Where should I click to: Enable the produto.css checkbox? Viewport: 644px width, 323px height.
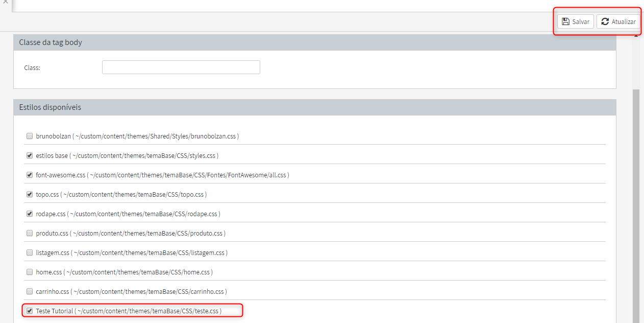(30, 233)
